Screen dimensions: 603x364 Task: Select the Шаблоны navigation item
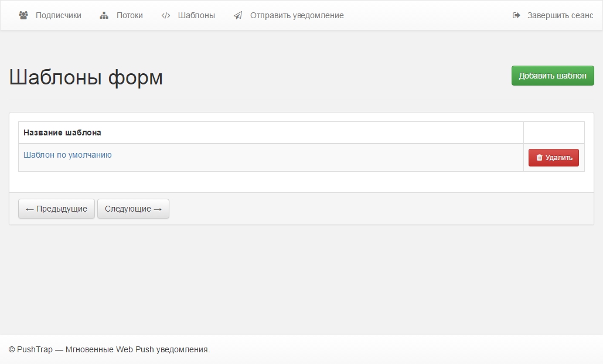[196, 15]
